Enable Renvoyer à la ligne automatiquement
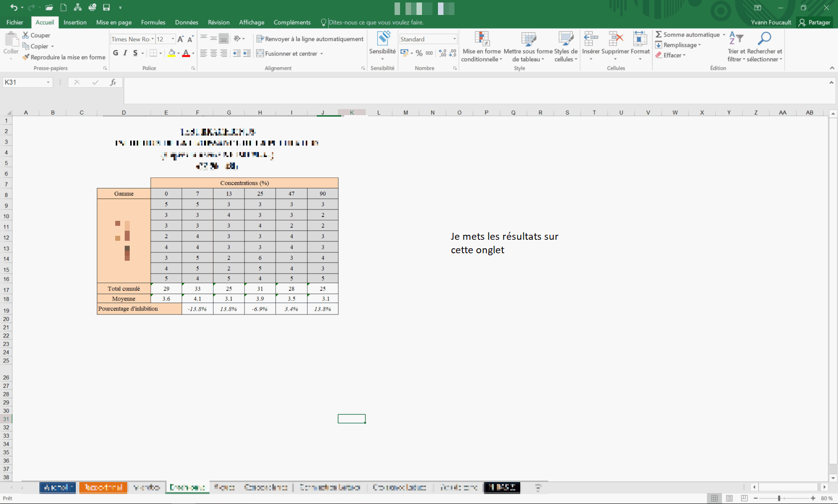The image size is (838, 504). pyautogui.click(x=310, y=39)
